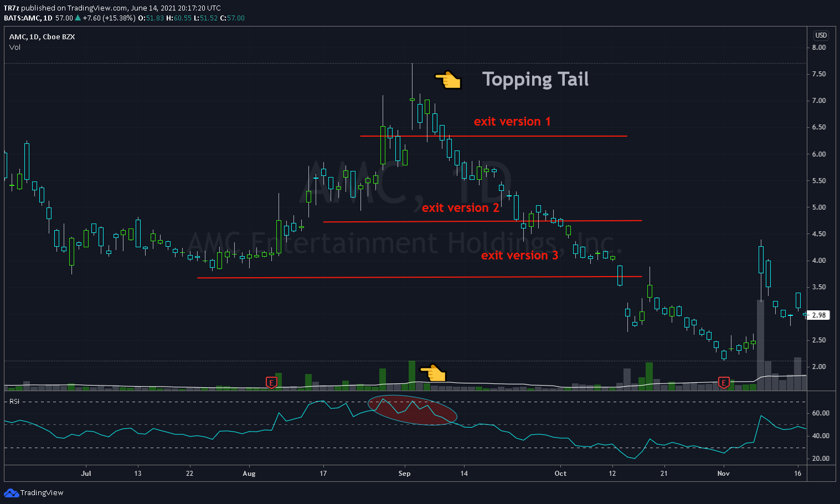Click the "Jul" date axis label

click(86, 474)
